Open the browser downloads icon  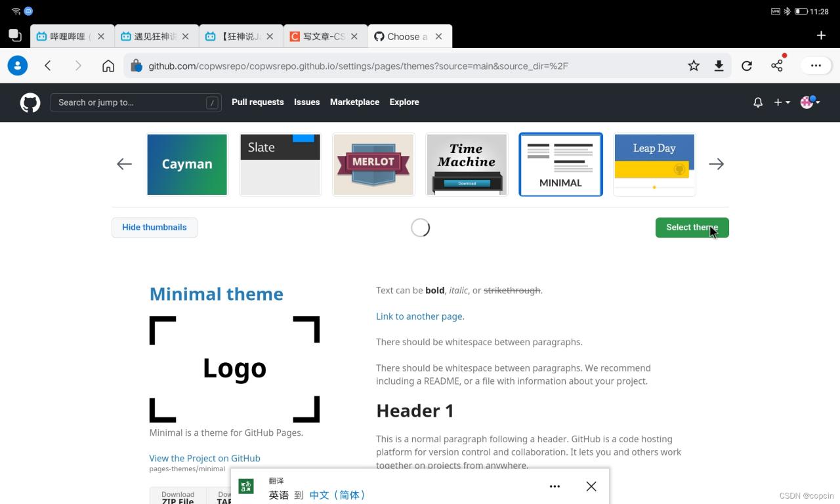719,66
